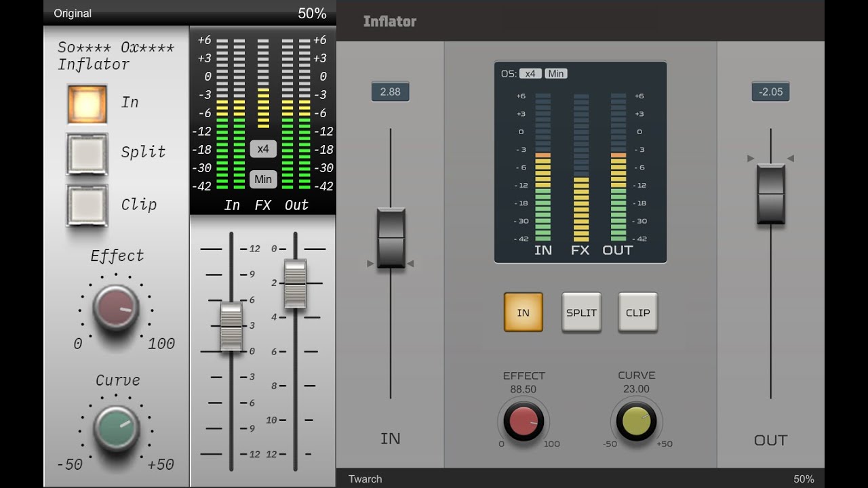
Task: Toggle the lit In button in Original plugin
Action: pos(87,104)
